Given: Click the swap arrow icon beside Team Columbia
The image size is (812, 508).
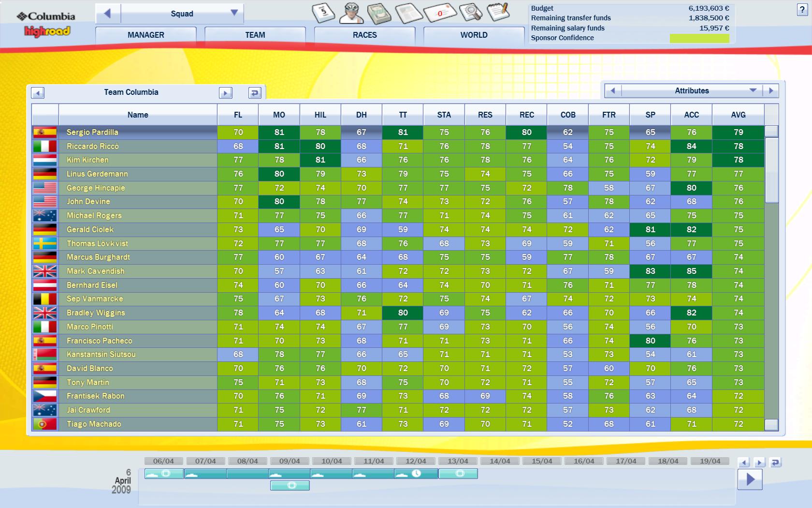Looking at the screenshot, I should pos(255,92).
